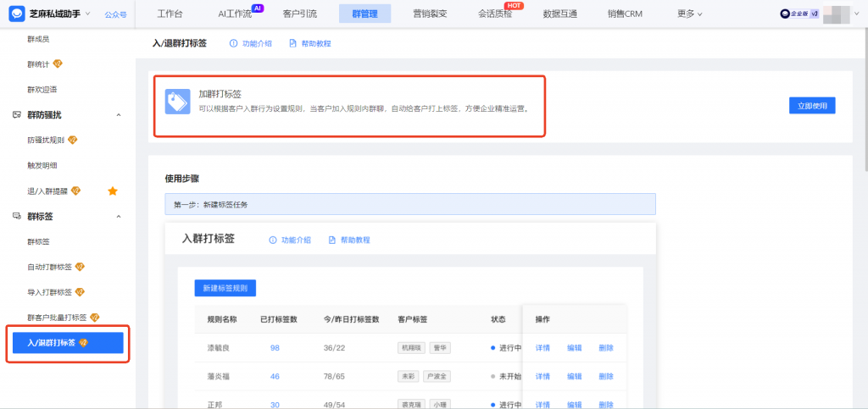This screenshot has height=409, width=868.
Task: Open 群标签 sub-item in the sidebar
Action: pos(38,241)
